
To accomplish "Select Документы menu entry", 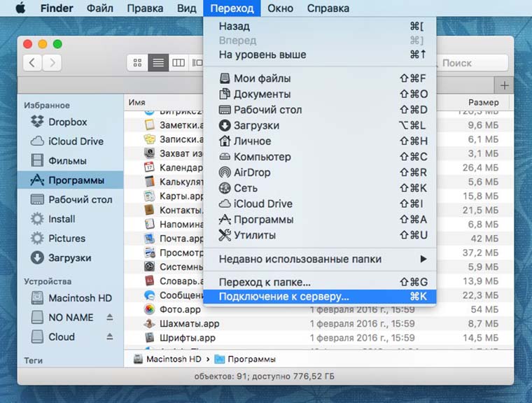I will pos(320,94).
